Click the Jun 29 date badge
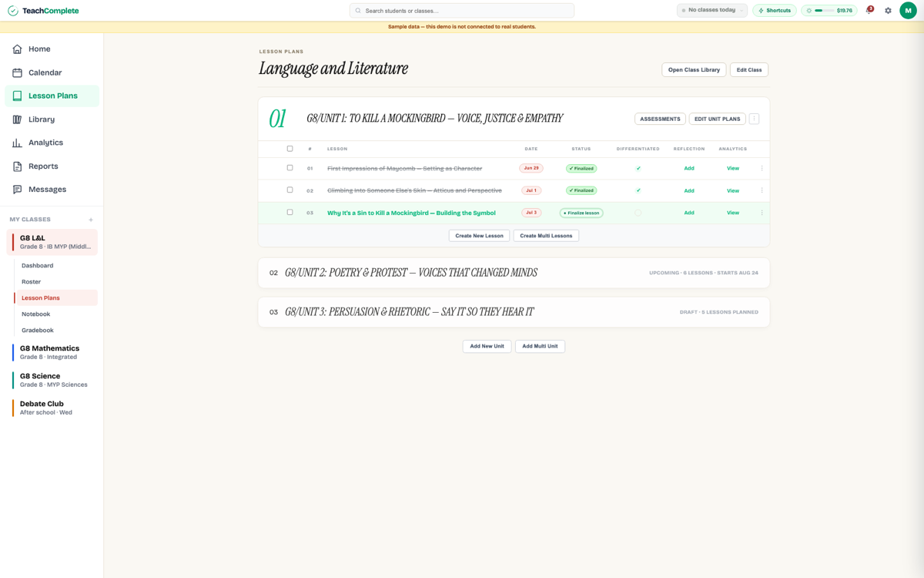Screen dimensions: 924x578 (531, 168)
